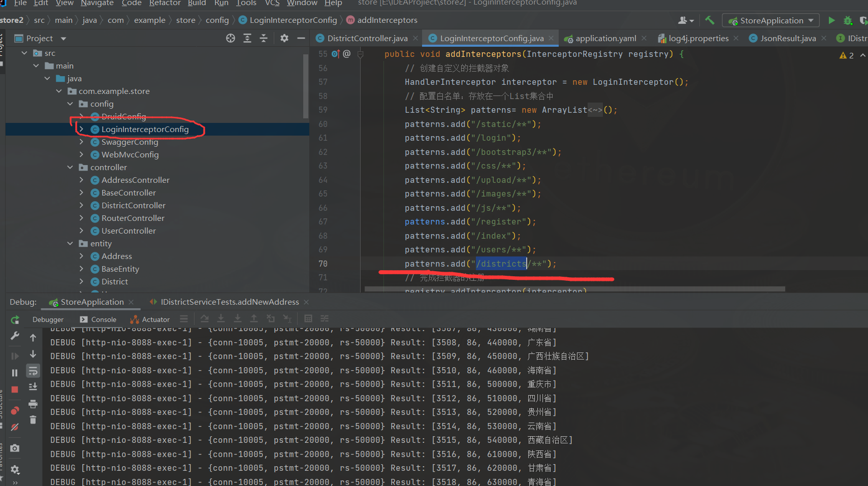
Task: Click the Select Opened File crosshair icon
Action: click(x=231, y=38)
